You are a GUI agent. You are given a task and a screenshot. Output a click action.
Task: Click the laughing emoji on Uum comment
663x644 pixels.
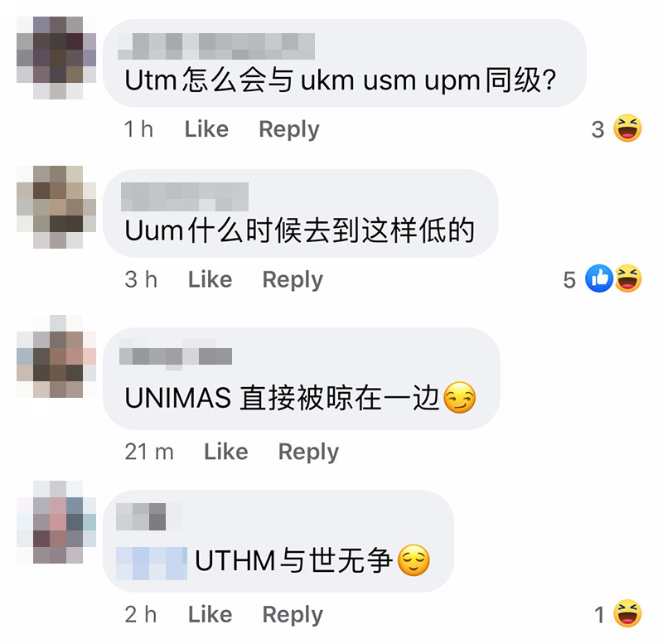[x=628, y=278]
